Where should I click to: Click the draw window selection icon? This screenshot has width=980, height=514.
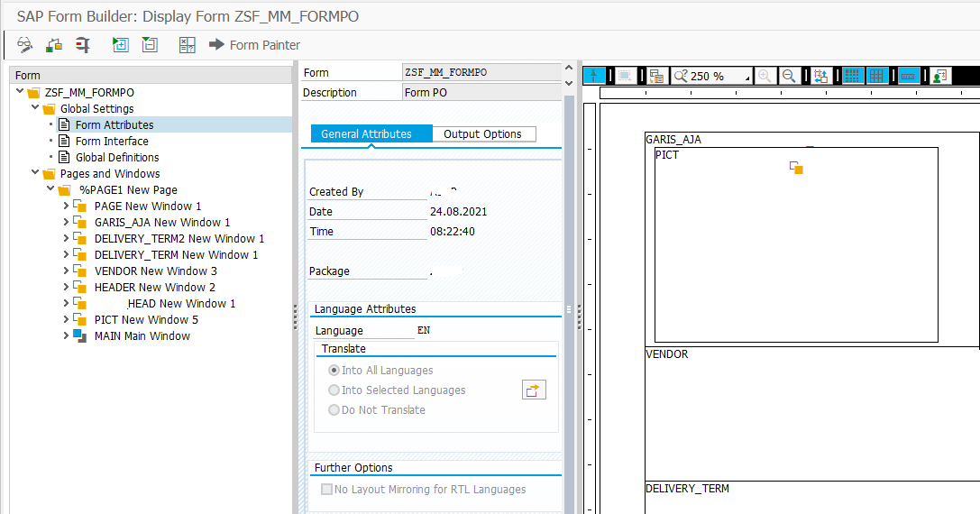click(x=625, y=76)
